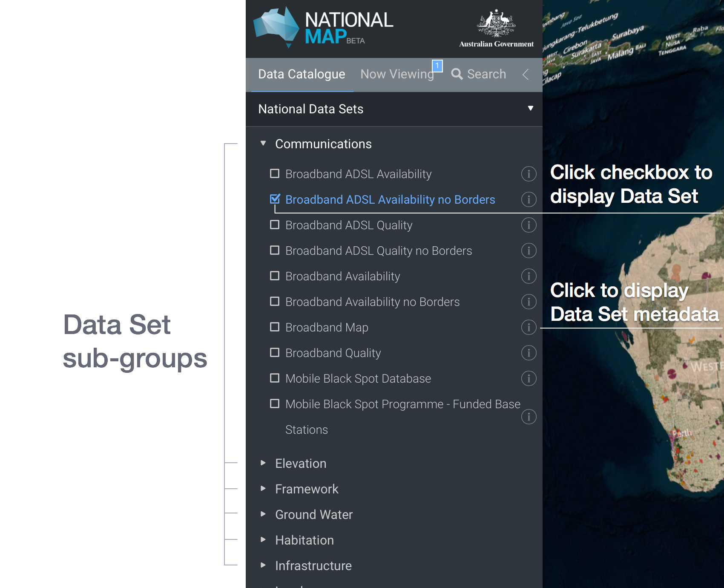Show info for Mobile Black Spot Programme stations
This screenshot has width=724, height=588.
point(529,417)
